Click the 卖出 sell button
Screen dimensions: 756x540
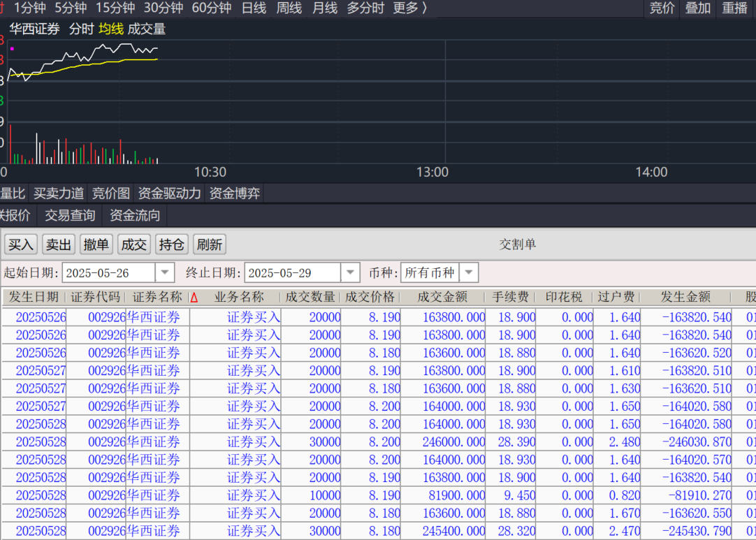pyautogui.click(x=58, y=245)
